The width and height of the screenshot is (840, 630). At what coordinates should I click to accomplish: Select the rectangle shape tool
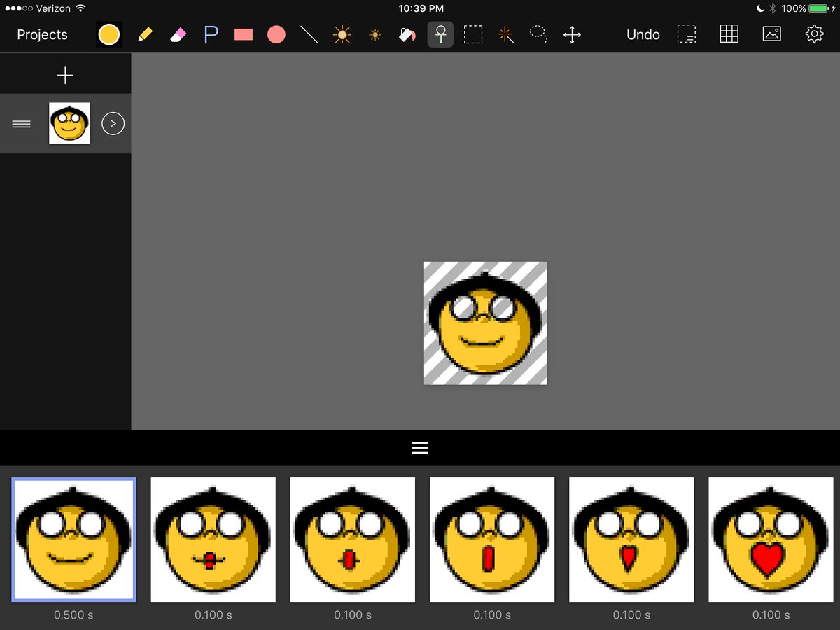click(243, 34)
